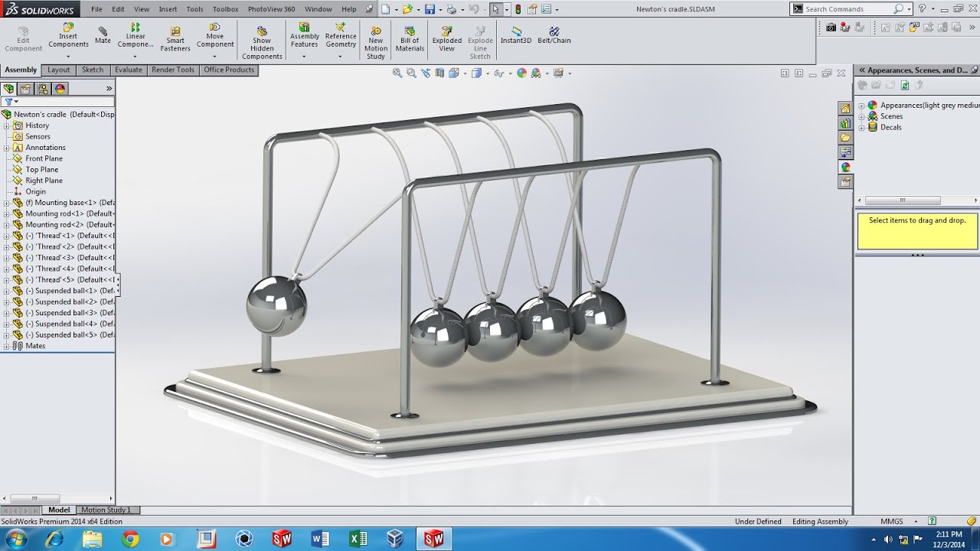Switch to the Render Tools tab
This screenshot has height=551, width=980.
tap(173, 70)
